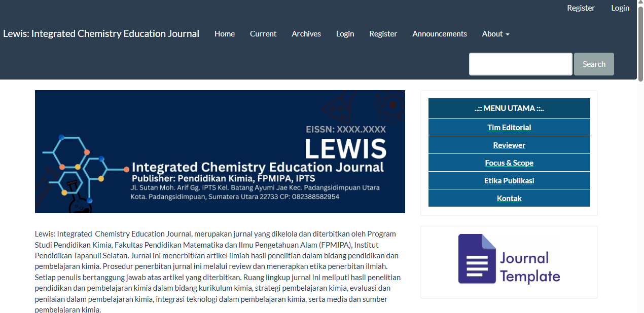Image resolution: width=644 pixels, height=313 pixels.
Task: Click the LEWIS journal banner image
Action: click(220, 151)
